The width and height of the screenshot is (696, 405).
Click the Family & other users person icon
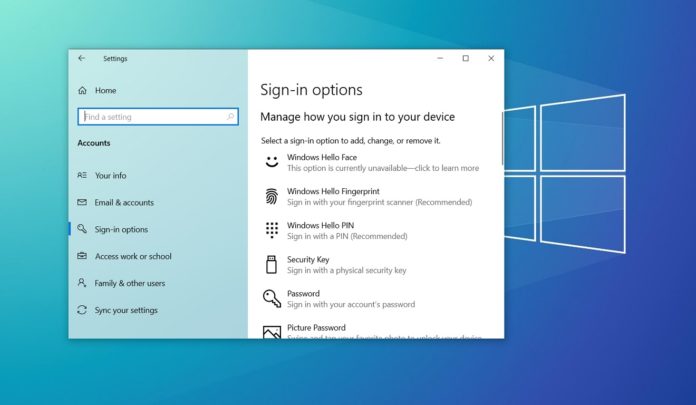[82, 283]
